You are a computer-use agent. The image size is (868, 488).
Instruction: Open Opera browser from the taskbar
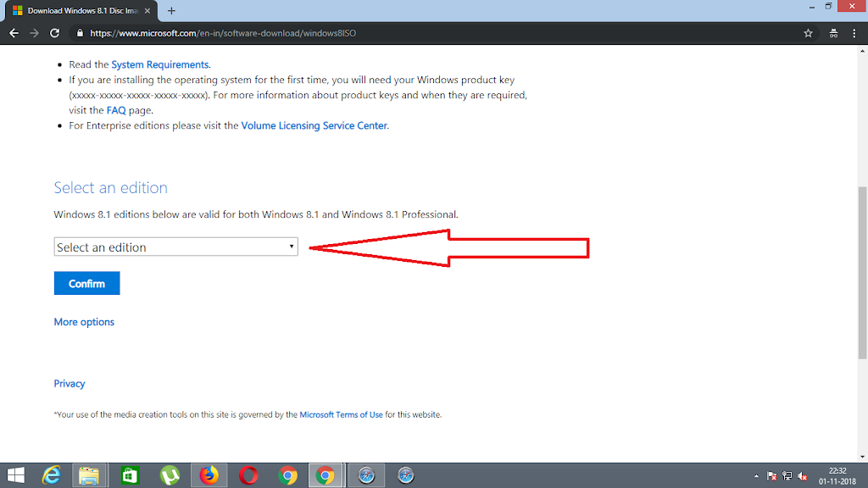point(248,475)
